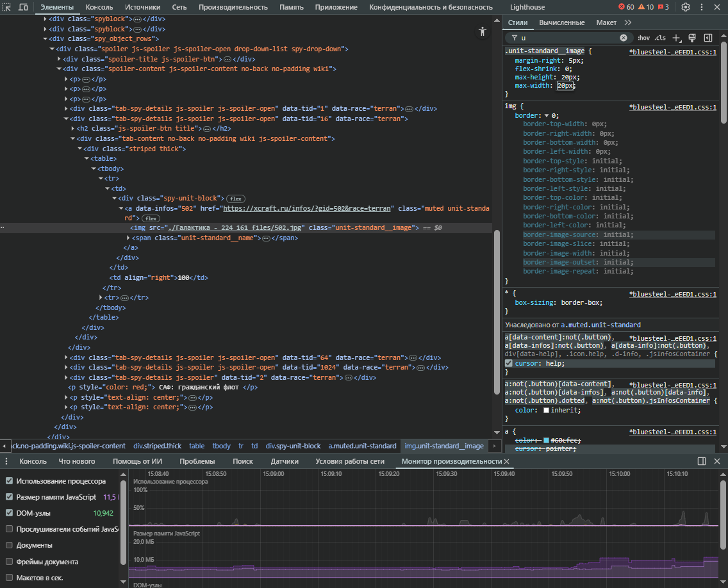Screen dimensions: 728x588
Task: Open the xcraft.ru href link
Action: click(307, 208)
